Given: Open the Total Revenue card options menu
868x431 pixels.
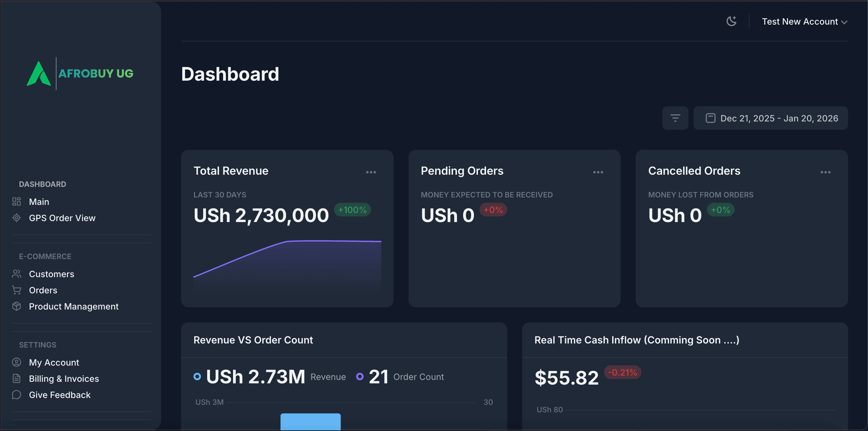Looking at the screenshot, I should [x=371, y=172].
